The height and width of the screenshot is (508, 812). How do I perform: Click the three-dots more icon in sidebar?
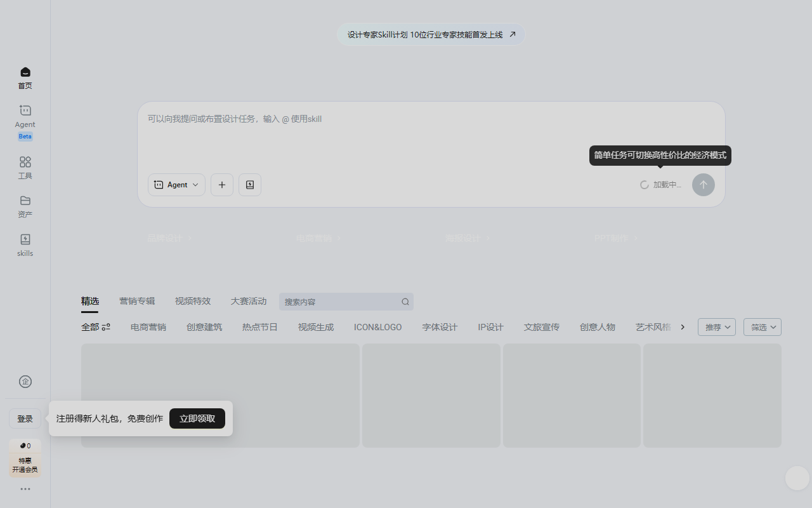tap(25, 489)
